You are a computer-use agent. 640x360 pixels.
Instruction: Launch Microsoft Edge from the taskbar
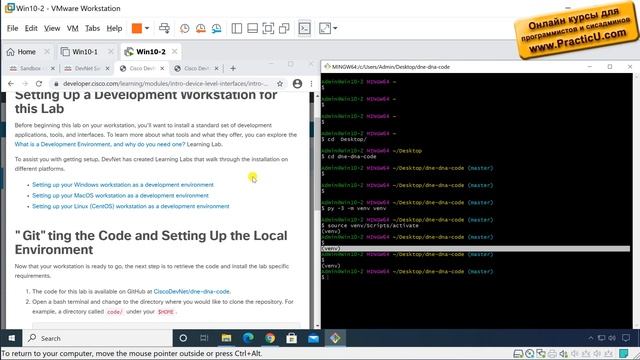pyautogui.click(x=248, y=338)
